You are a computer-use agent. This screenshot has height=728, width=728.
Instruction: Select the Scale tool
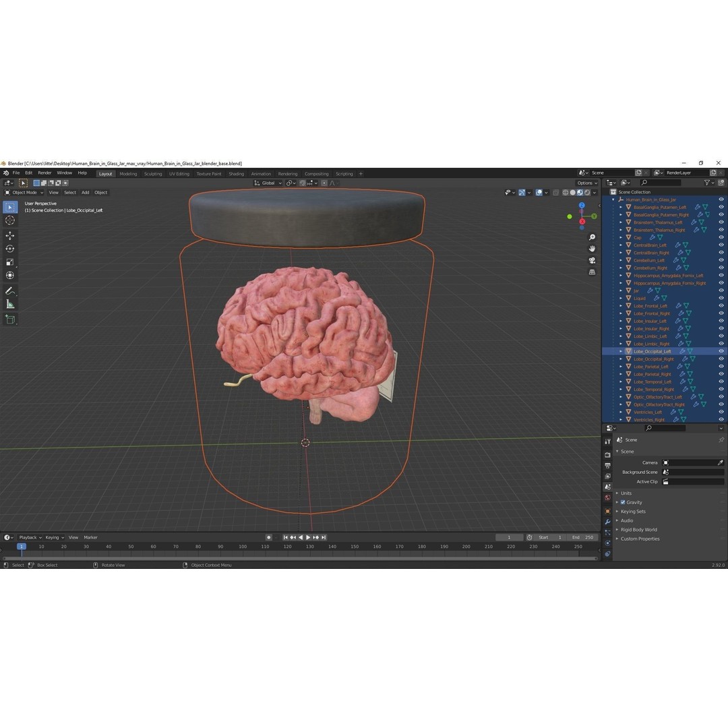[10, 262]
